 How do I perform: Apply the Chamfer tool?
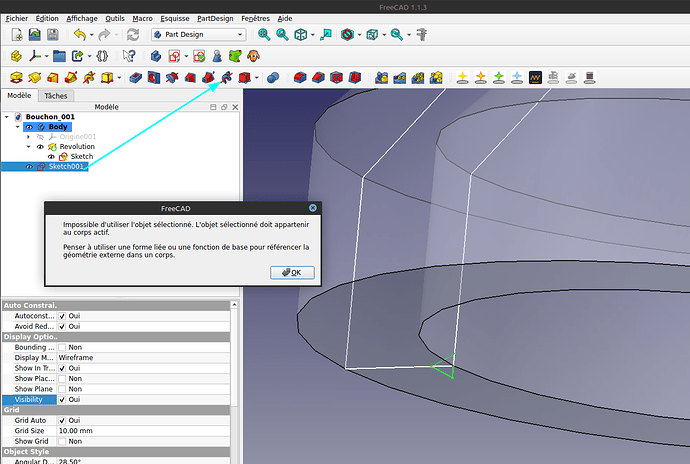(x=318, y=78)
